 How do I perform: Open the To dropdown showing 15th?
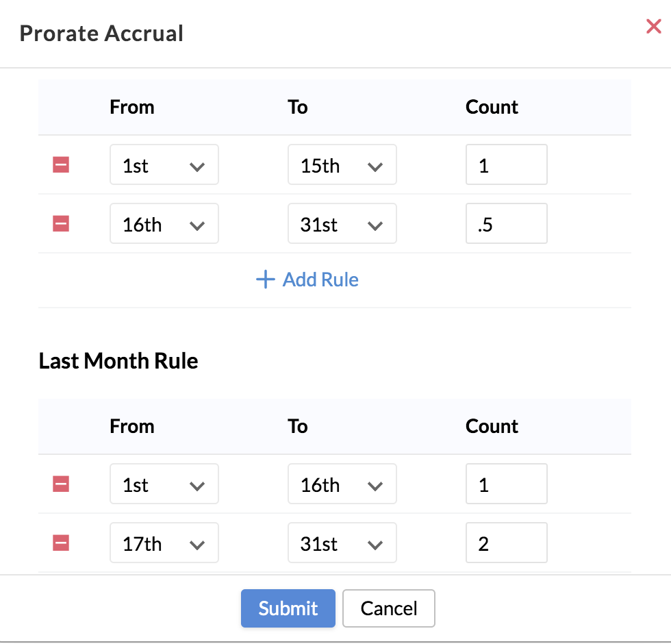(342, 165)
